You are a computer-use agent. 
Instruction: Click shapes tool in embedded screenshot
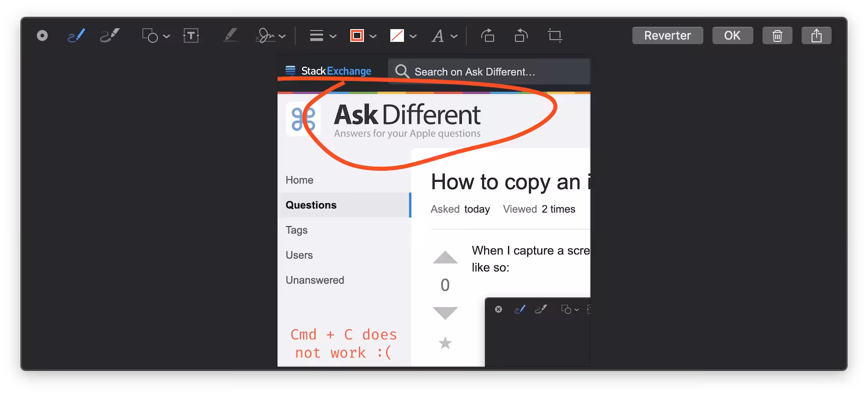566,309
